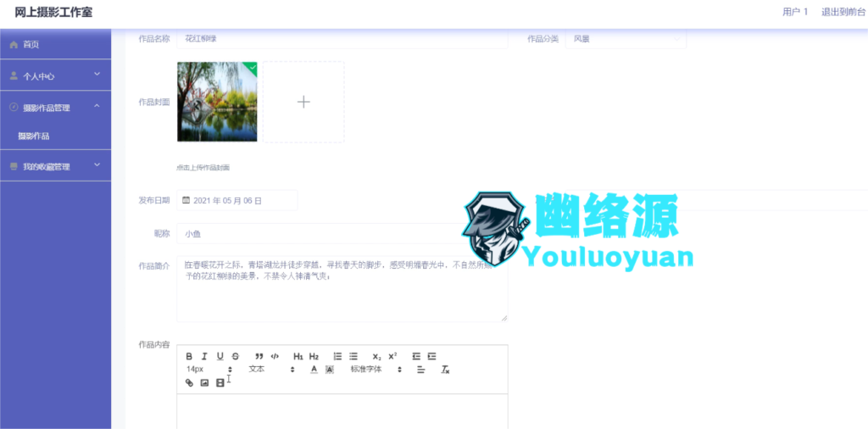Click the 网上摄影工作室 site title
The height and width of the screenshot is (429, 868).
pos(53,12)
